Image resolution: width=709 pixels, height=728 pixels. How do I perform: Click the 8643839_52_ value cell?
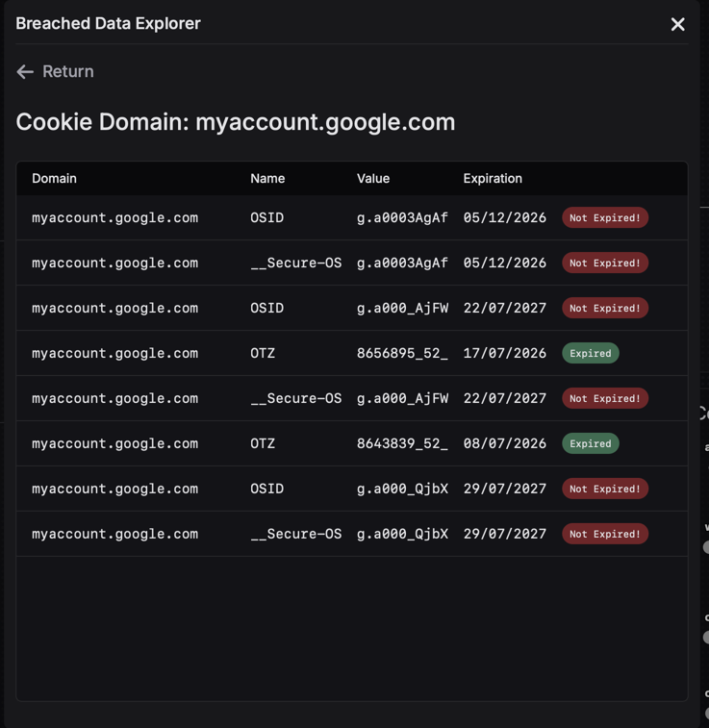point(402,443)
